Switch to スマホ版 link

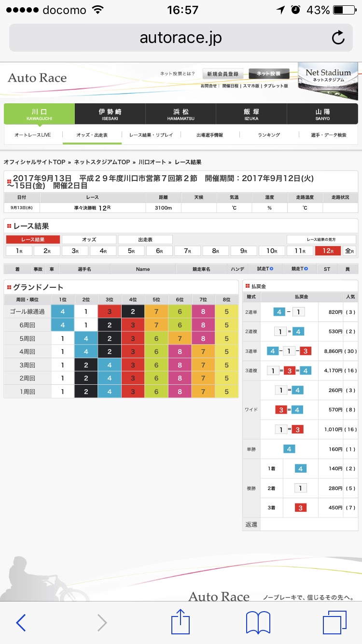click(251, 85)
